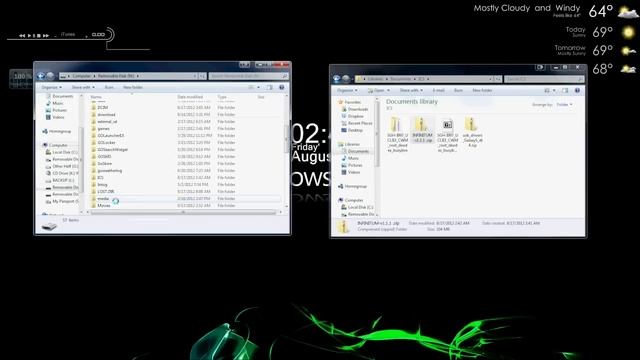Open view options arrow in Removable Disk window
The height and width of the screenshot is (360, 640).
coord(258,87)
